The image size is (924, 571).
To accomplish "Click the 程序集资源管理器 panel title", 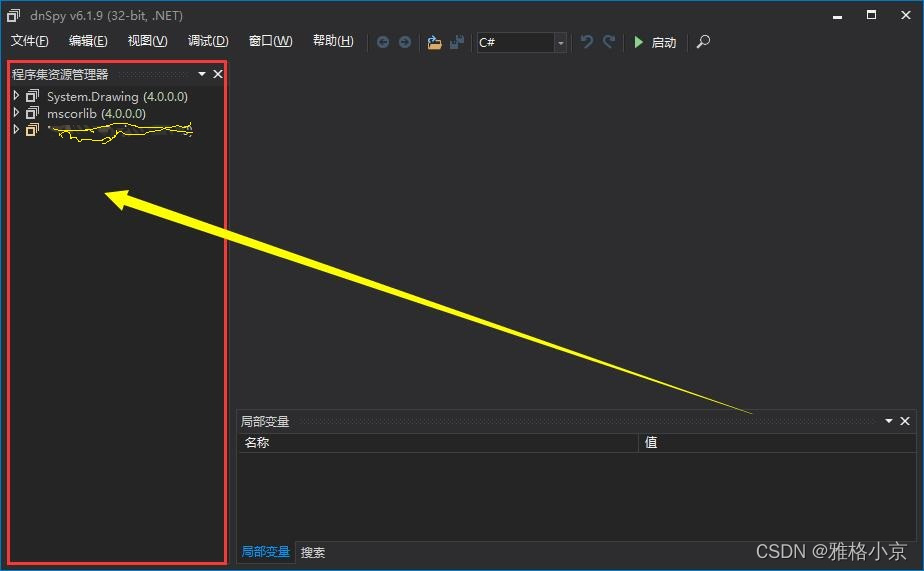I will pos(60,74).
